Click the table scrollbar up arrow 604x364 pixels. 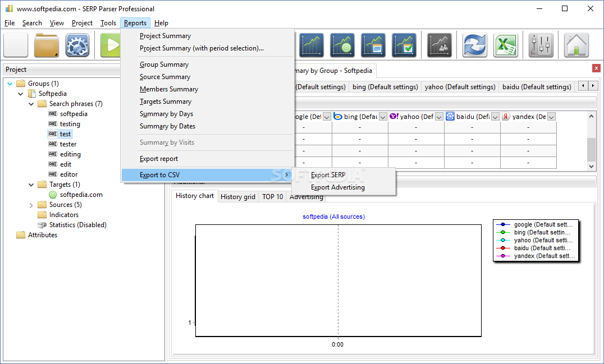coord(591,116)
